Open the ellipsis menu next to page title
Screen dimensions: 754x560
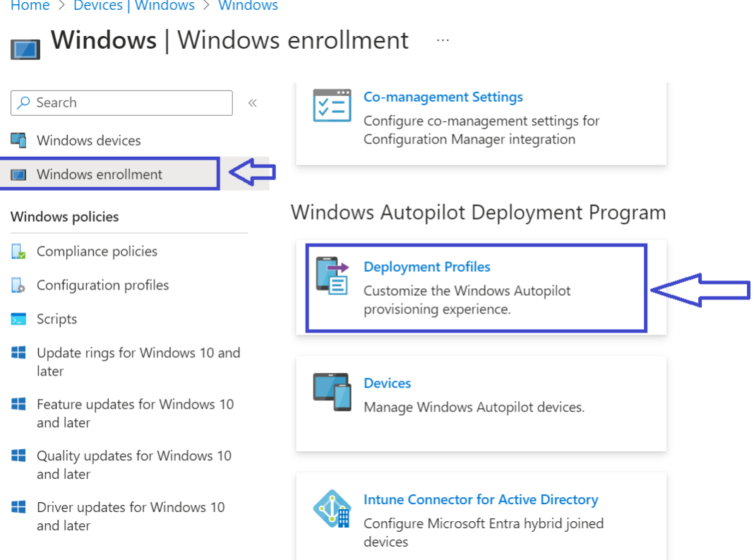click(443, 40)
